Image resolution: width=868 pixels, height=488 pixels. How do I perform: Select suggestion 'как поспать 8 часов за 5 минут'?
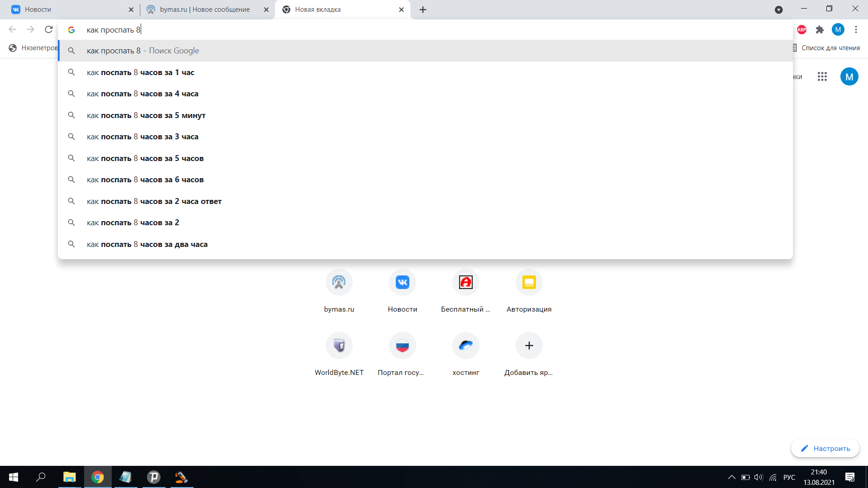tap(146, 115)
